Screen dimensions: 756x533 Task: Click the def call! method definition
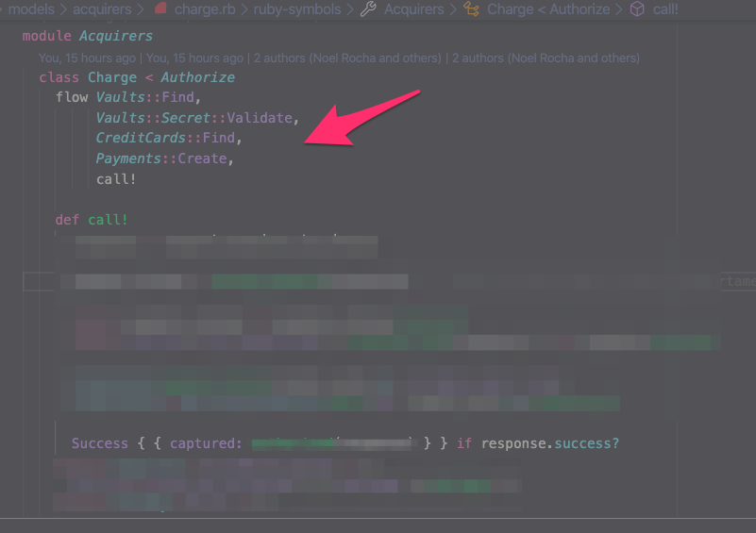click(92, 220)
